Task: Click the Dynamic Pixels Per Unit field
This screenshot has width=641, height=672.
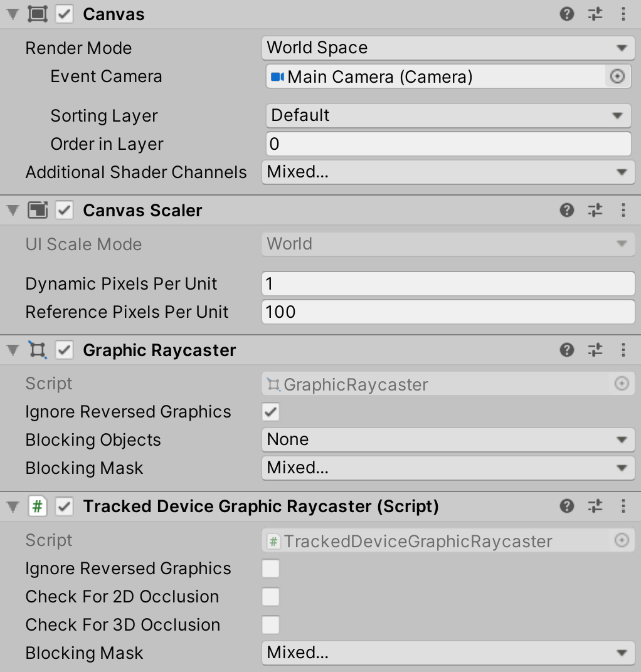Action: pos(448,283)
